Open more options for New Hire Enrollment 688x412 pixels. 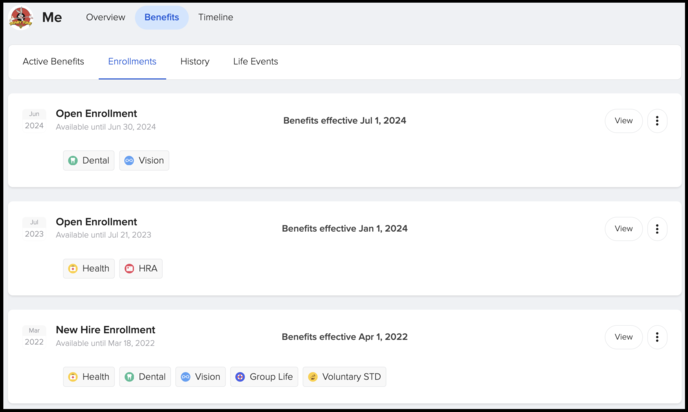tap(657, 337)
